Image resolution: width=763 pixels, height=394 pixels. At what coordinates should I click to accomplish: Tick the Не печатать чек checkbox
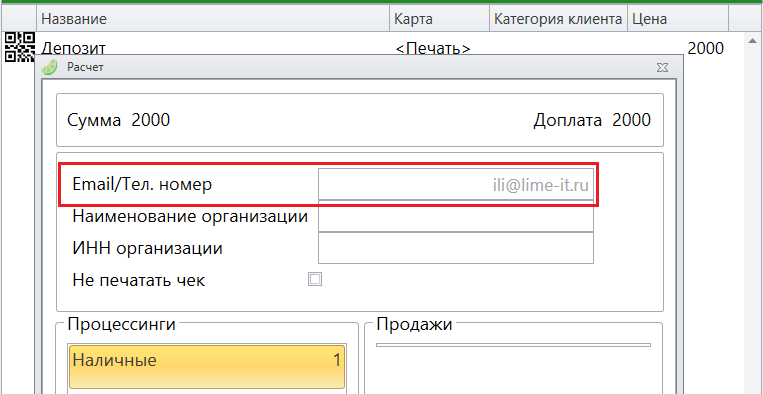[x=315, y=279]
